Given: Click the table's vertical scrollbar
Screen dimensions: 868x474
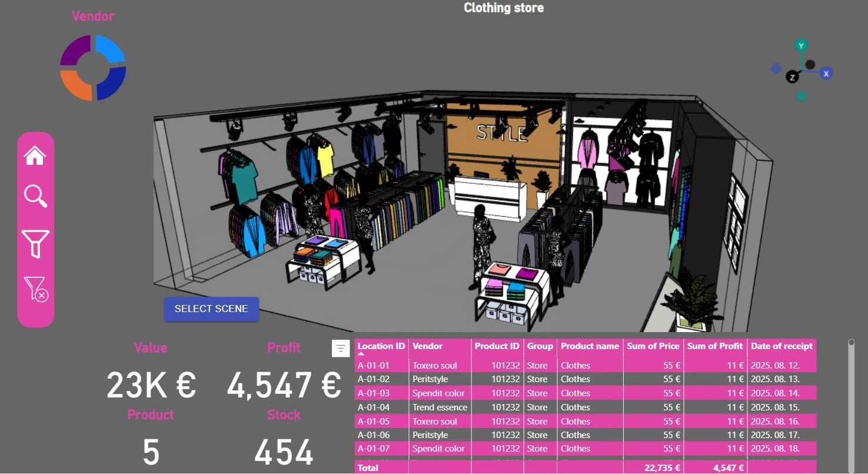Looking at the screenshot, I should [851, 400].
